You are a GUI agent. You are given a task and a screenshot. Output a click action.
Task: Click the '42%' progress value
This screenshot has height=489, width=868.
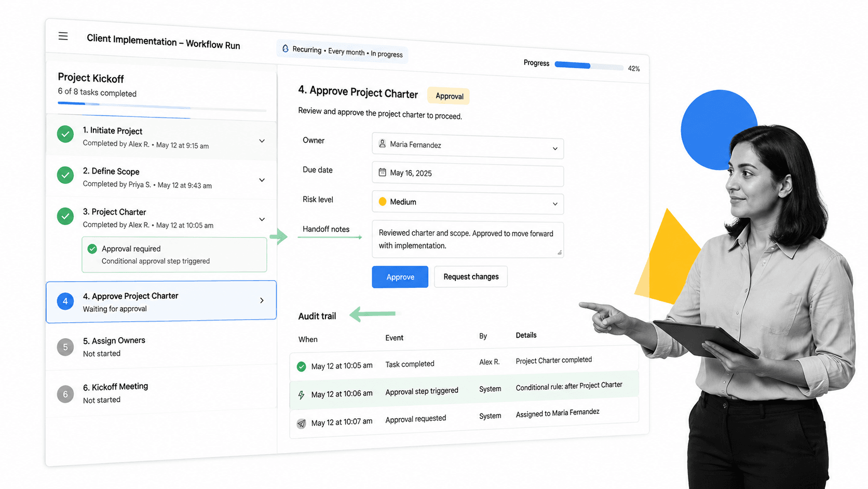pos(634,69)
